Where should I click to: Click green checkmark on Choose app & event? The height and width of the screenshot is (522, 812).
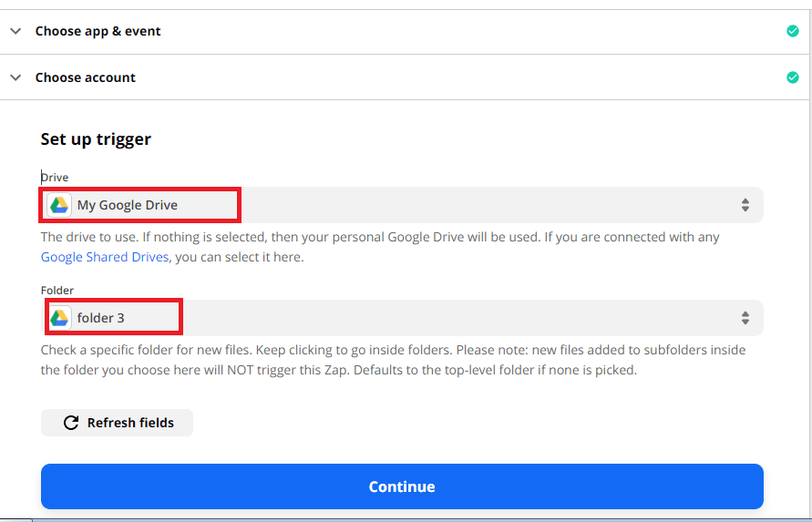(792, 31)
